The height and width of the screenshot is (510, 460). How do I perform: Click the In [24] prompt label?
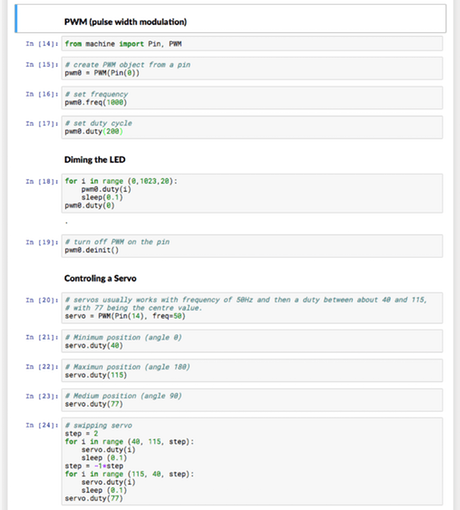(42, 425)
